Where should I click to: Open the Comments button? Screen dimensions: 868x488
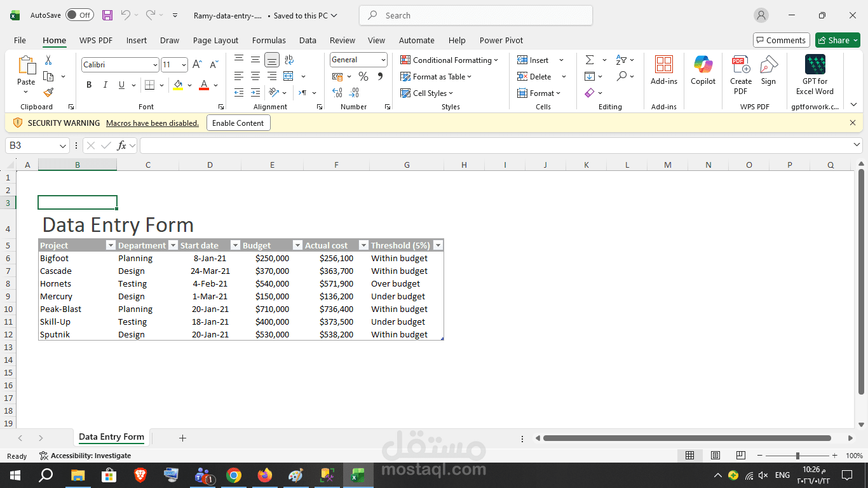(782, 40)
